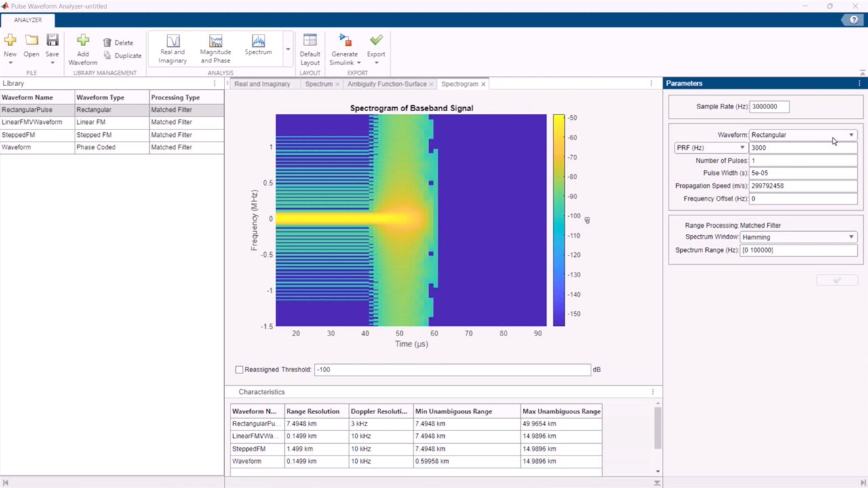Click the Pulse Width field
This screenshot has height=488, width=868.
coord(803,173)
